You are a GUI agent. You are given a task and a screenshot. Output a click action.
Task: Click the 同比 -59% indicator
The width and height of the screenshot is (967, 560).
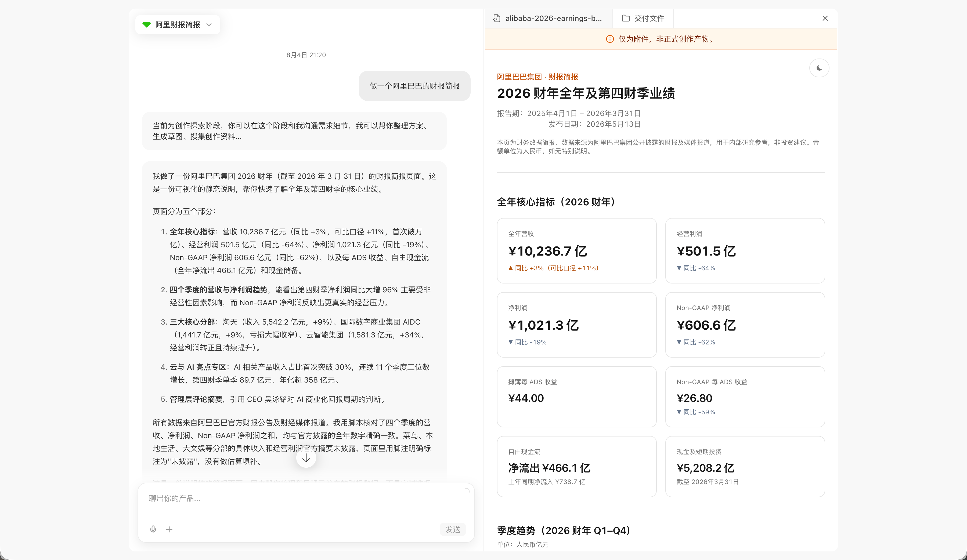point(696,412)
